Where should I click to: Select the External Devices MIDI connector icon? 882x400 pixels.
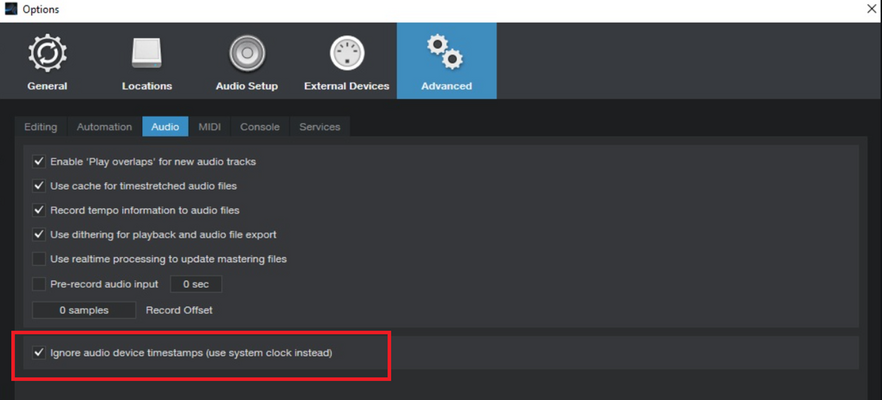pos(346,54)
